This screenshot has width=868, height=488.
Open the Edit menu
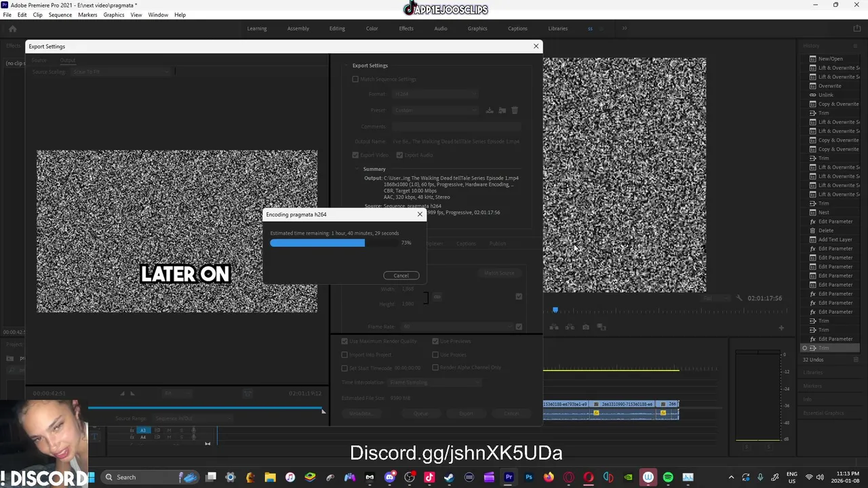22,15
